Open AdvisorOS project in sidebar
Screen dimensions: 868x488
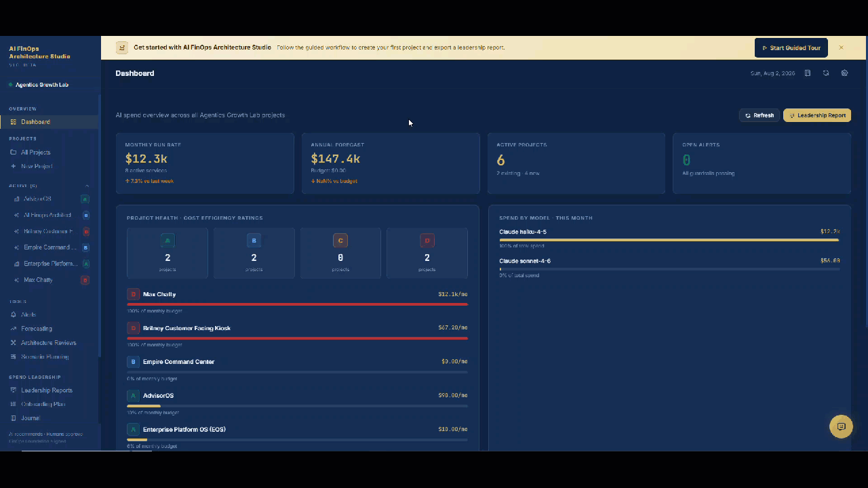50,199
